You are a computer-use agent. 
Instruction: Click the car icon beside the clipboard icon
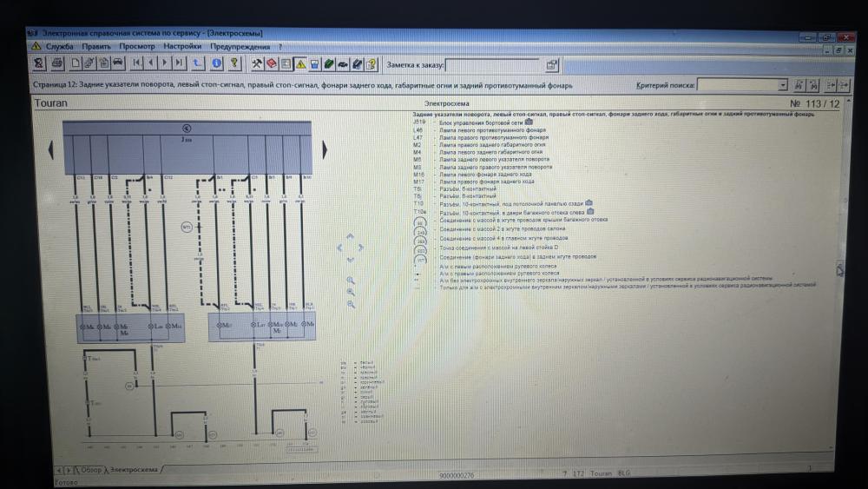(x=118, y=63)
